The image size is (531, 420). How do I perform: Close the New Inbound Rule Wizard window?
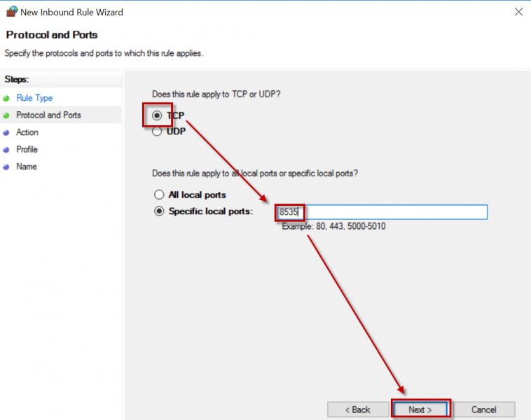click(518, 12)
